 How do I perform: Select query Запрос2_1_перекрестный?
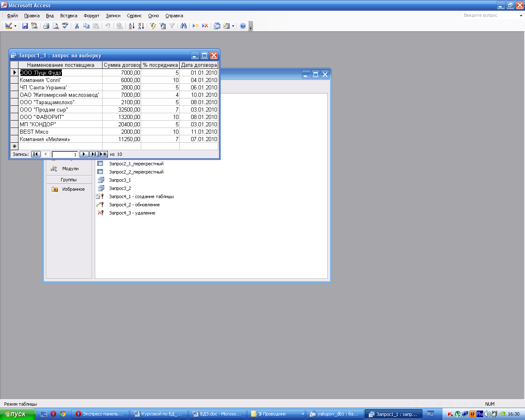(136, 164)
